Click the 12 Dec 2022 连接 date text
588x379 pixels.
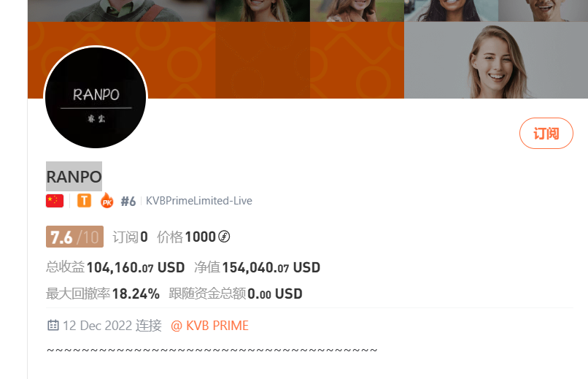112,326
